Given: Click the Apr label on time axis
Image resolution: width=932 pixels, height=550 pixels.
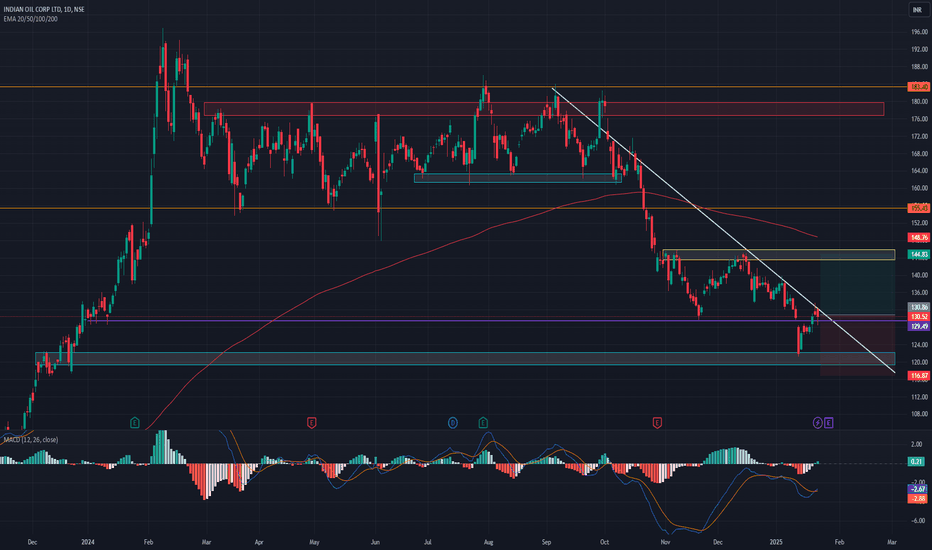Looking at the screenshot, I should 259,542.
